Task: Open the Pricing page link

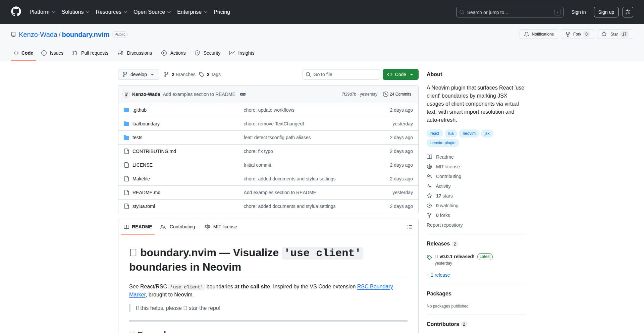Action: click(x=222, y=12)
